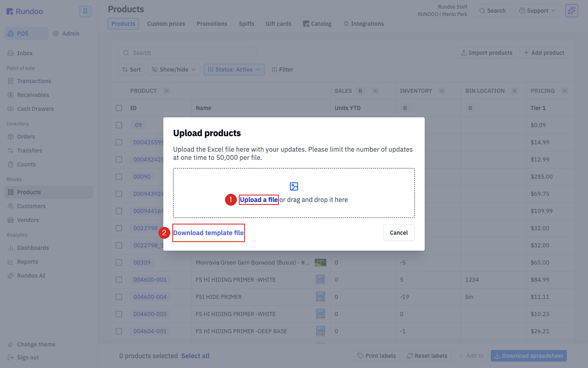Open thumbnail of product 004600-001

pos(321,280)
